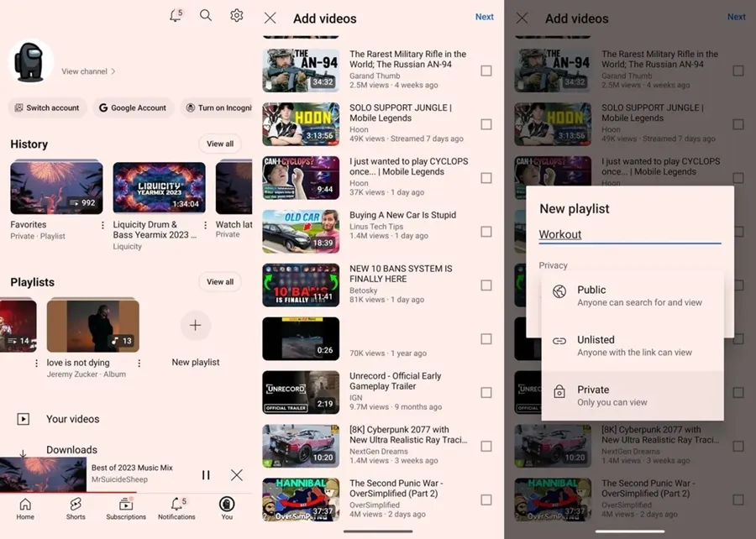Open the Notifications tab
The image size is (756, 539).
click(176, 509)
